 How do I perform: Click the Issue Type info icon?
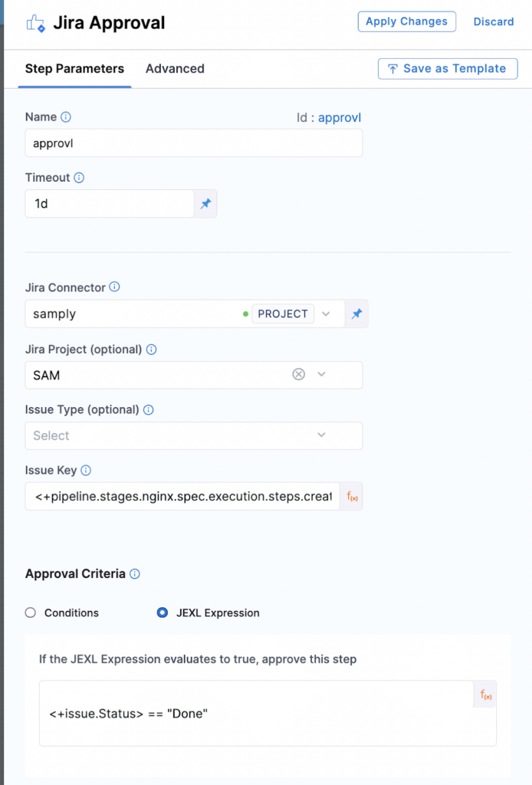click(149, 410)
